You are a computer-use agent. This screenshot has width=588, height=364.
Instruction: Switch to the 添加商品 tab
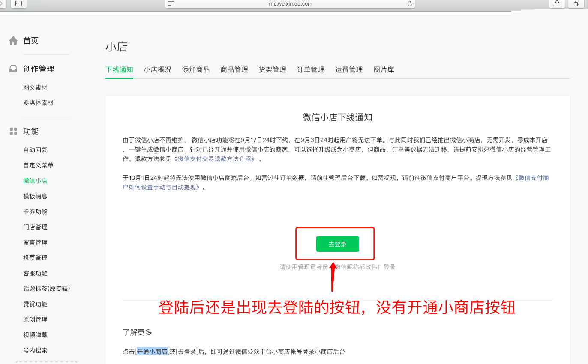pyautogui.click(x=196, y=69)
